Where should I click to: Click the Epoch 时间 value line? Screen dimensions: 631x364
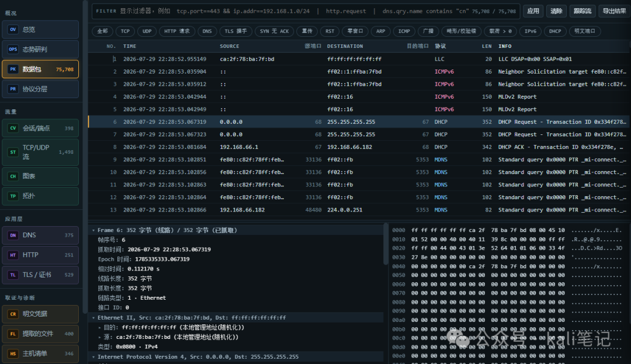144,259
